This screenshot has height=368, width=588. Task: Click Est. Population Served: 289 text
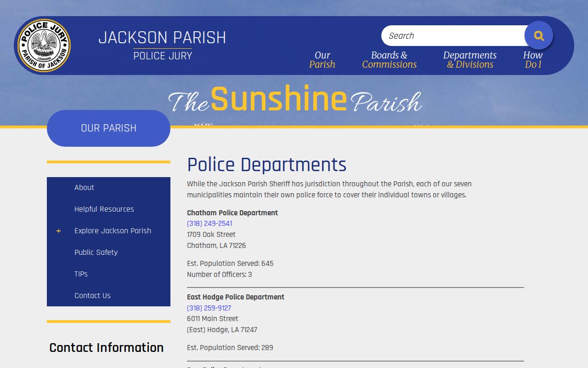tap(230, 348)
